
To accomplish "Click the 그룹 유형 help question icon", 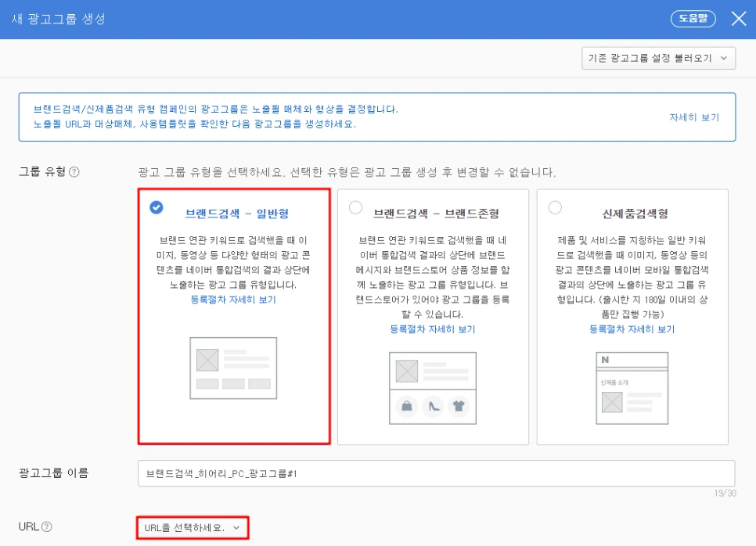I will (x=74, y=172).
